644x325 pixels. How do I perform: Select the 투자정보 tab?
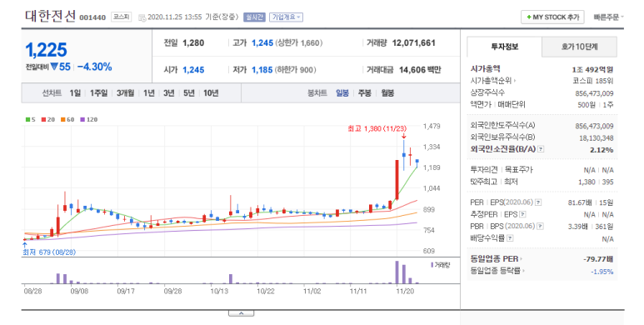504,47
